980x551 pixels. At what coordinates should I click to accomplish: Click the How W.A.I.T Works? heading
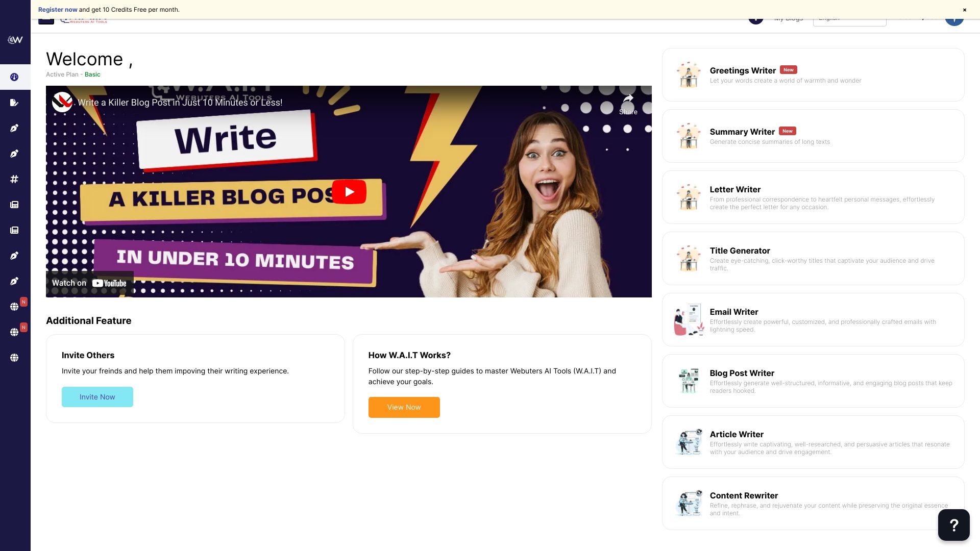pyautogui.click(x=409, y=355)
